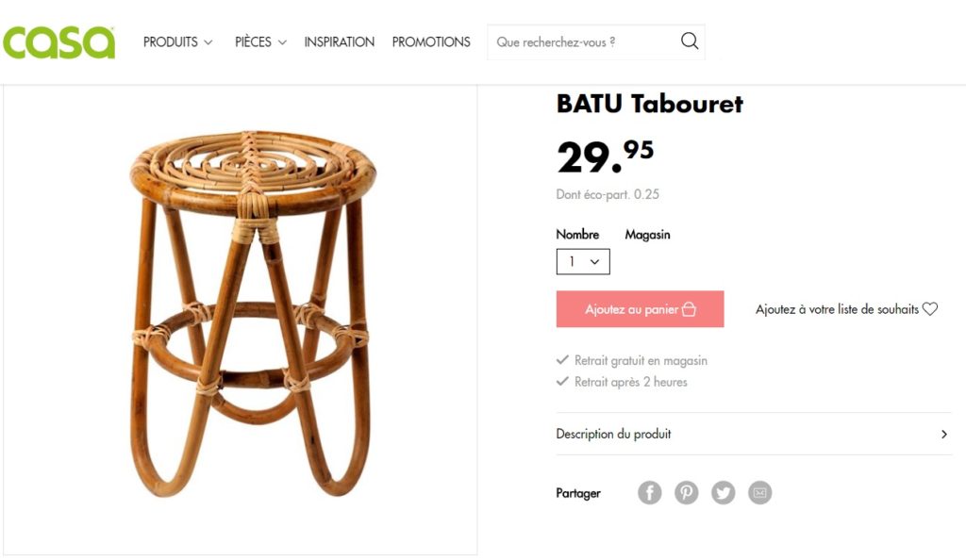Click the casa logo
Screen dimensions: 966x560
(59, 41)
